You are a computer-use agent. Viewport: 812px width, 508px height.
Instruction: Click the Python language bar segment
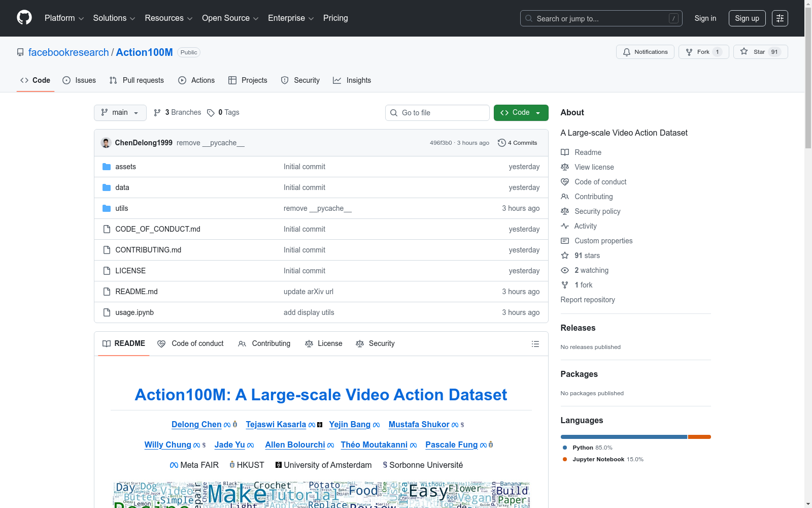point(624,437)
